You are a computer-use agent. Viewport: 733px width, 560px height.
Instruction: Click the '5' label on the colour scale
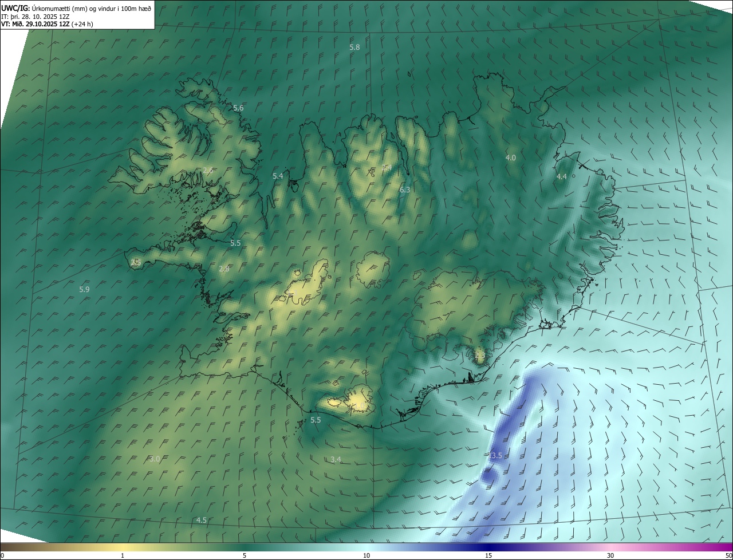245,555
